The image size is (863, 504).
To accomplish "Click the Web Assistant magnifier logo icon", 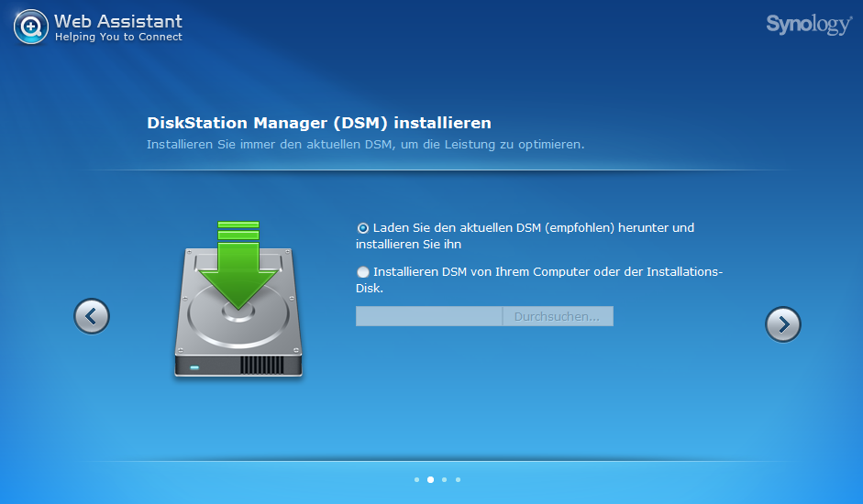I will click(31, 27).
